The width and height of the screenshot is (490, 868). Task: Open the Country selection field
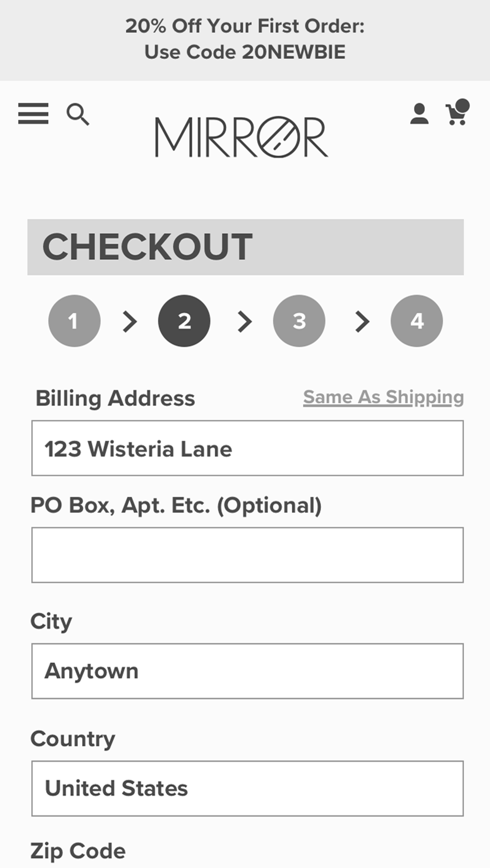click(x=247, y=788)
